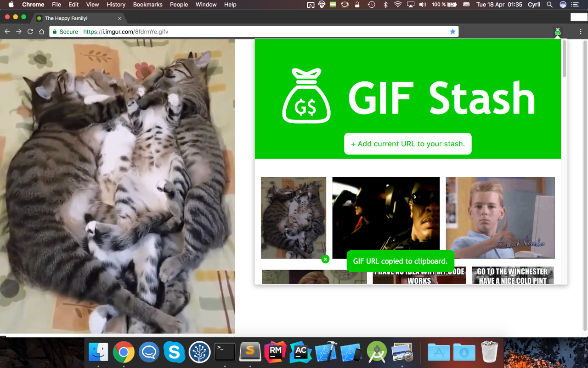
Task: Open Xcode hammer icon in the dock
Action: pyautogui.click(x=326, y=352)
